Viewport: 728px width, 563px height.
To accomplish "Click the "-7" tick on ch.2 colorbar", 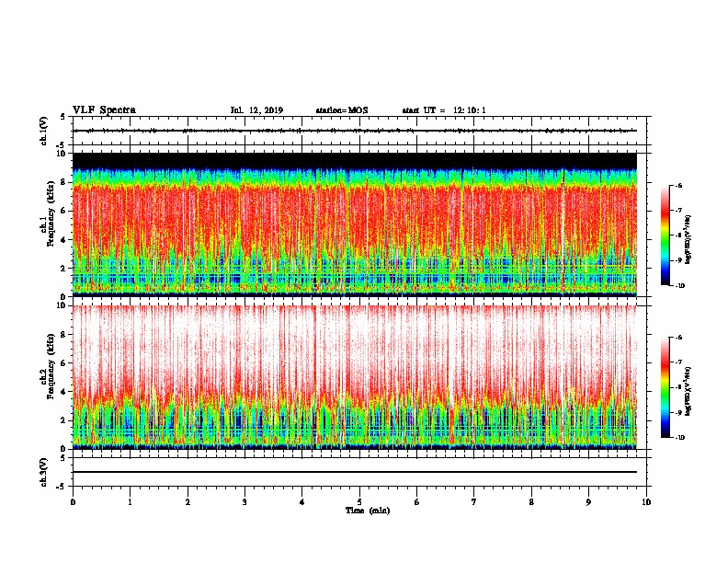I will pos(678,362).
